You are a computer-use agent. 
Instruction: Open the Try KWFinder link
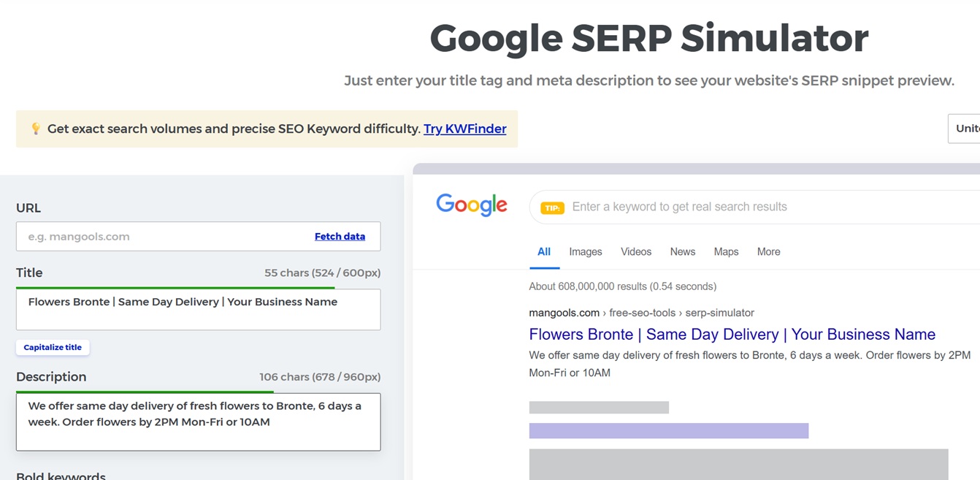coord(464,129)
